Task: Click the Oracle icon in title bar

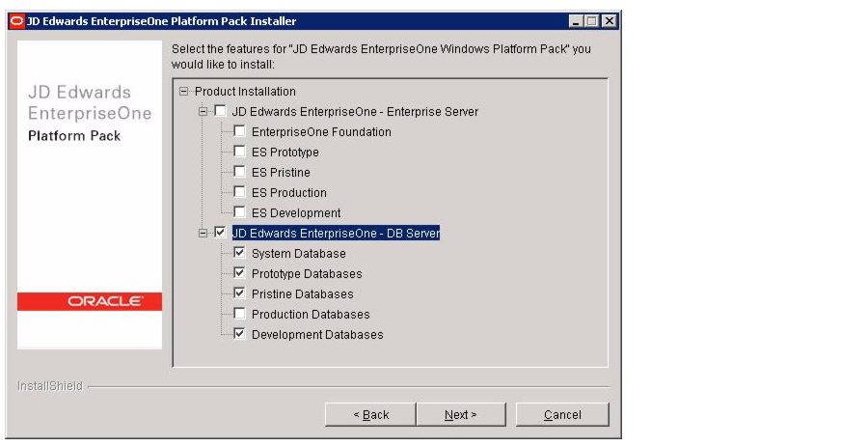Action: (x=17, y=21)
